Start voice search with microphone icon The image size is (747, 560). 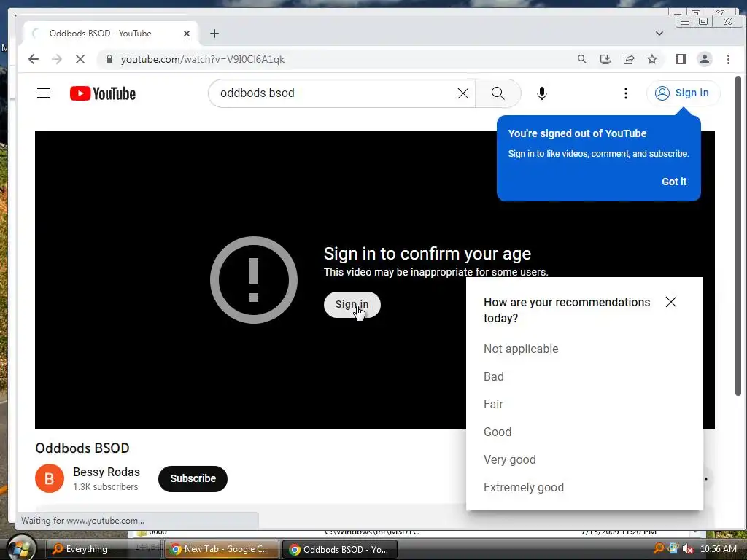click(542, 93)
